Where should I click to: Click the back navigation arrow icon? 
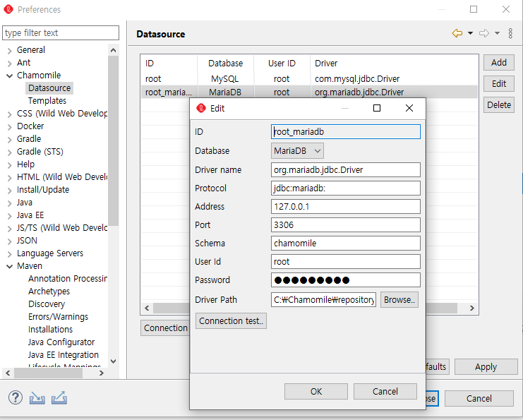[x=457, y=33]
